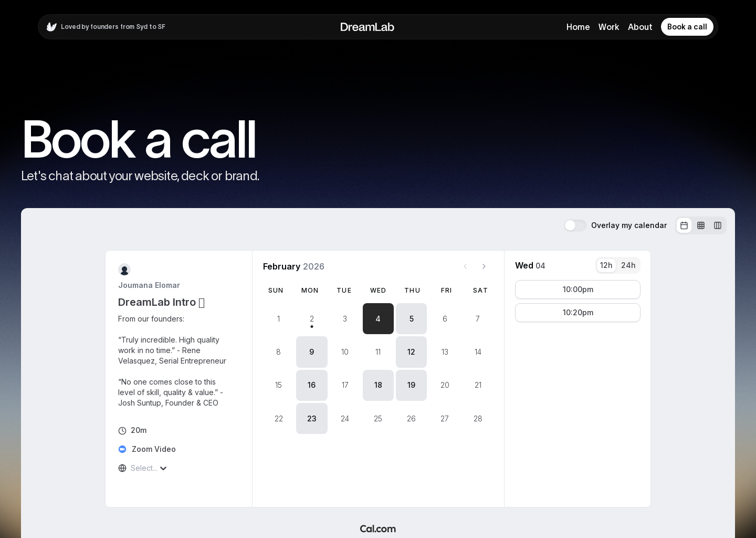Go to next month arrow

(484, 266)
